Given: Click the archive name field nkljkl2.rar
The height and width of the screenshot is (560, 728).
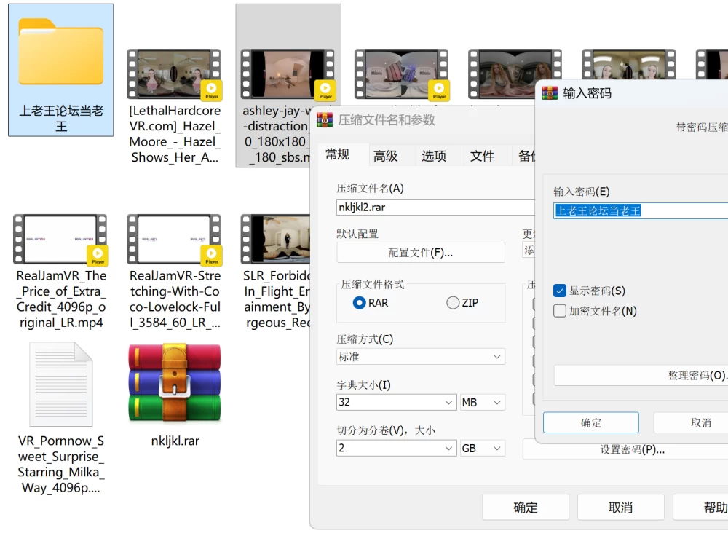Looking at the screenshot, I should point(435,207).
